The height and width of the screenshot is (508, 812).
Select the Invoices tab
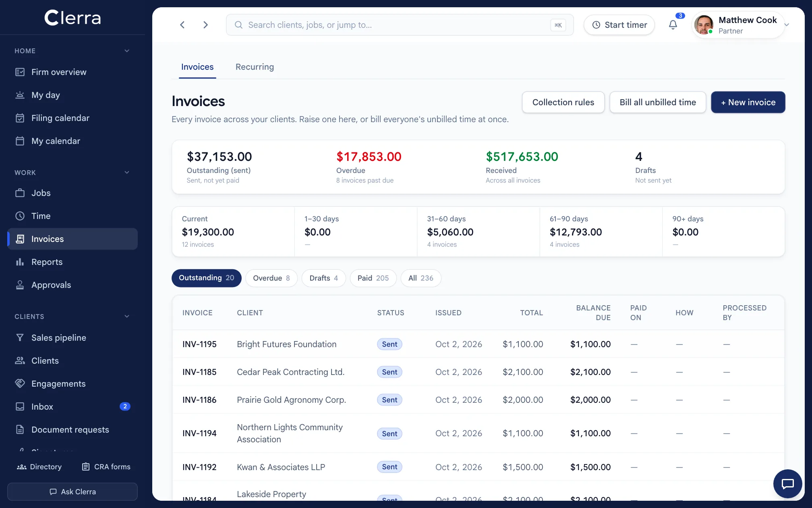pyautogui.click(x=197, y=67)
